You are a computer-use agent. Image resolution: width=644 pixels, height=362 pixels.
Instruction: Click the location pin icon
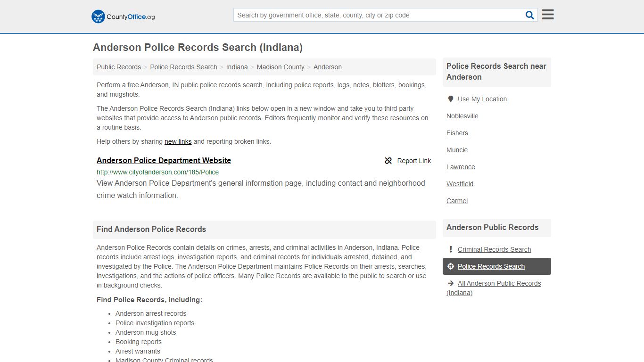451,99
